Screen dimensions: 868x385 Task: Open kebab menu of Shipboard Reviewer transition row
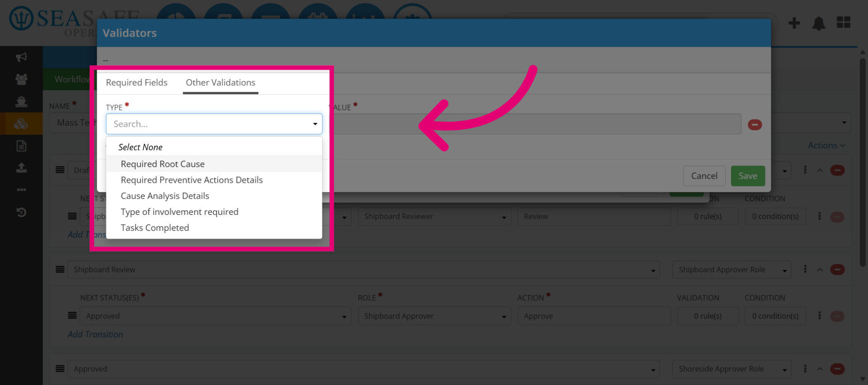click(x=820, y=216)
